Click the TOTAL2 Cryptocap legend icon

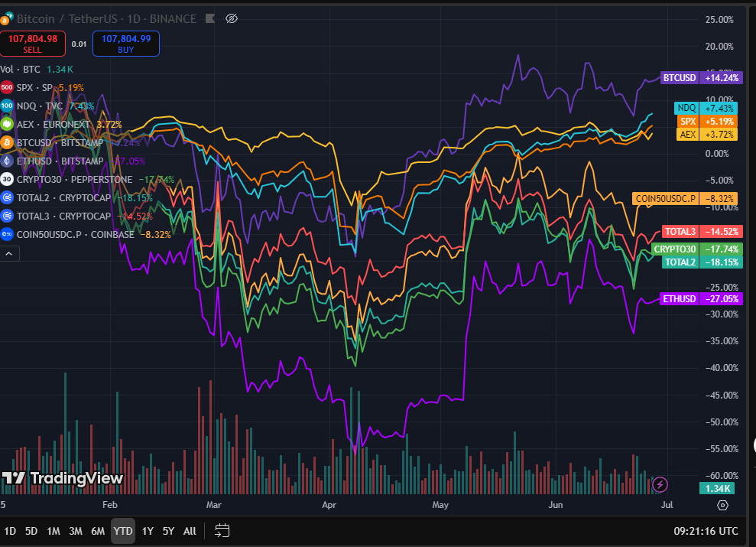7,198
